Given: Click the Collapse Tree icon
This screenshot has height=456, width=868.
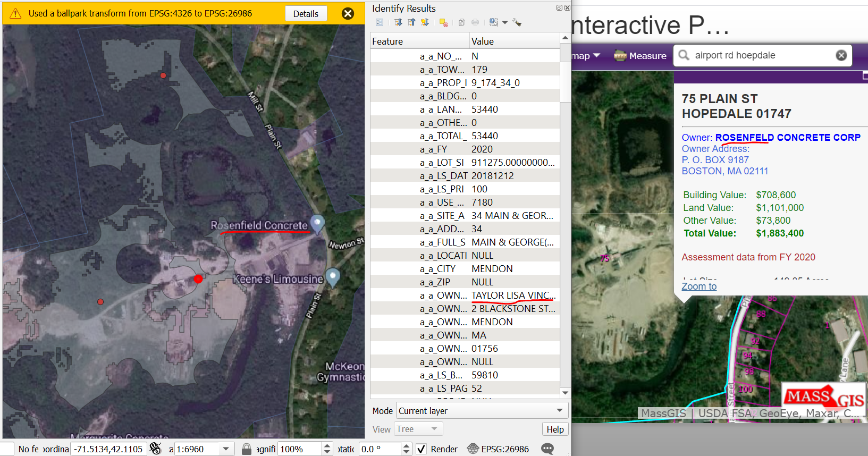Looking at the screenshot, I should pos(411,22).
